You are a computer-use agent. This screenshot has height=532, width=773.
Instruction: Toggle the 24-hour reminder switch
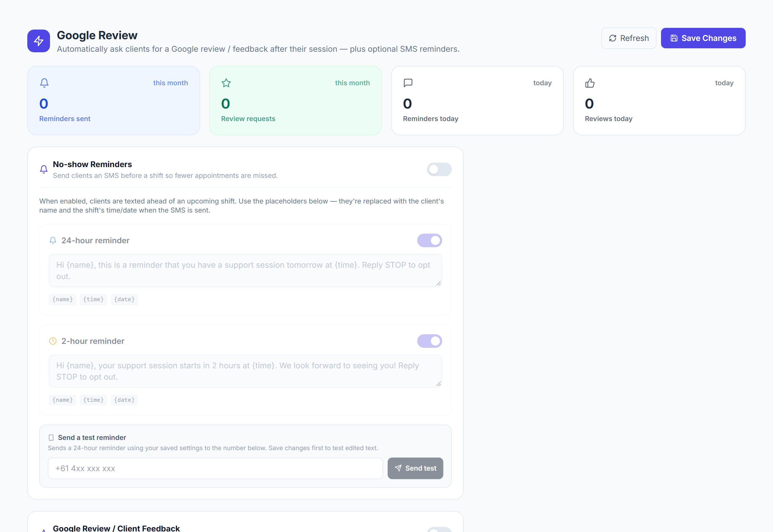coord(429,240)
